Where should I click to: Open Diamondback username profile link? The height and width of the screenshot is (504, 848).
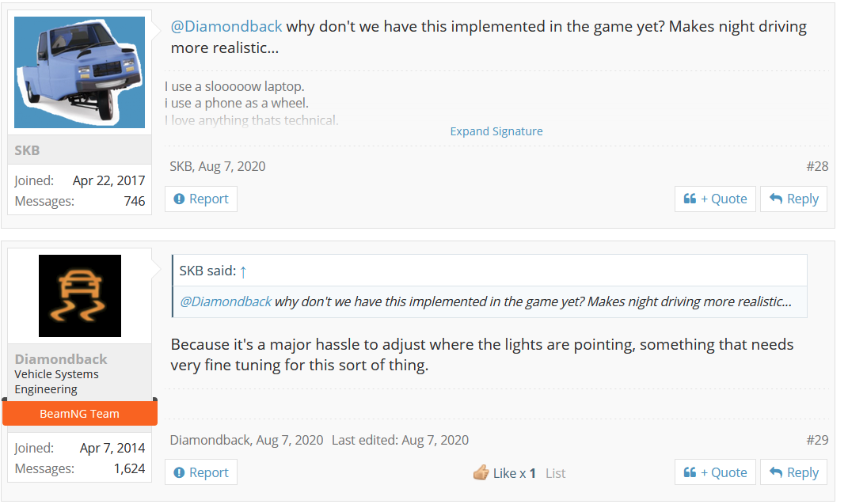(60, 359)
